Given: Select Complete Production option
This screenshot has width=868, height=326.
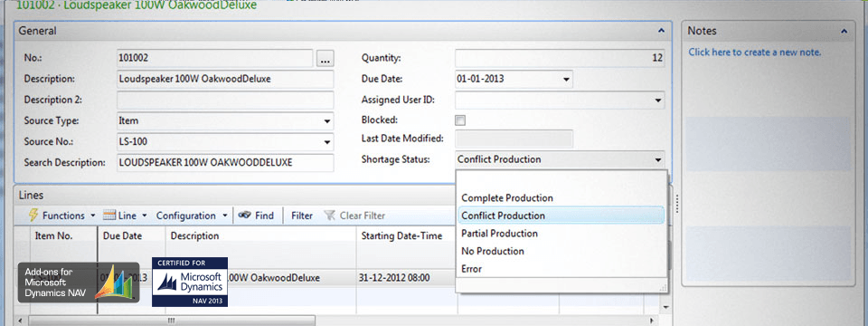Looking at the screenshot, I should pos(561,198).
